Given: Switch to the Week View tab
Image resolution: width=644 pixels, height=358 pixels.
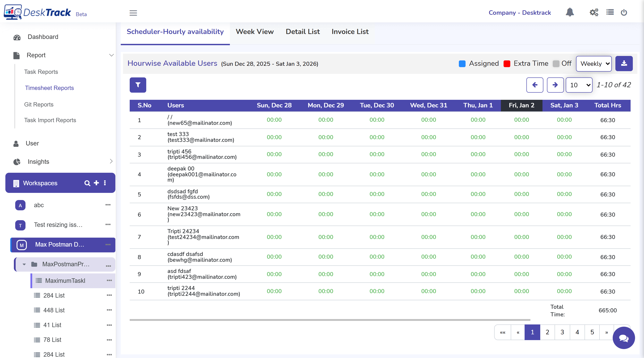Looking at the screenshot, I should (254, 32).
